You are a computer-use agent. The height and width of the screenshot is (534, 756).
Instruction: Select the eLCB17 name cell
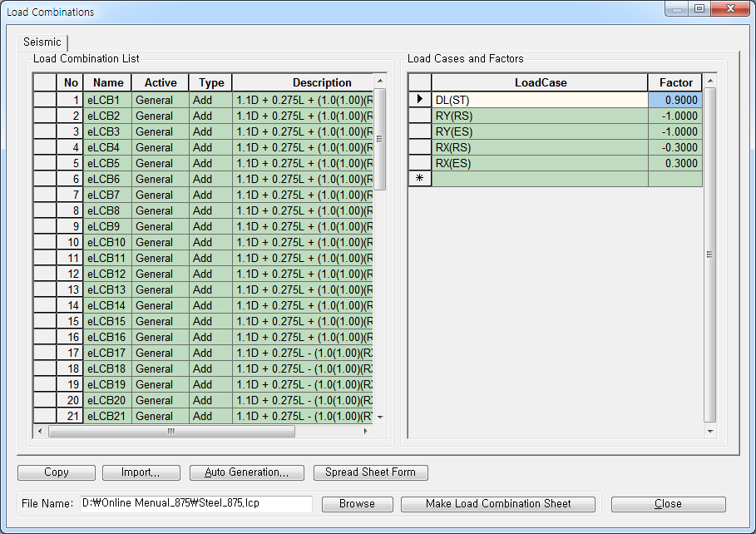coord(107,353)
